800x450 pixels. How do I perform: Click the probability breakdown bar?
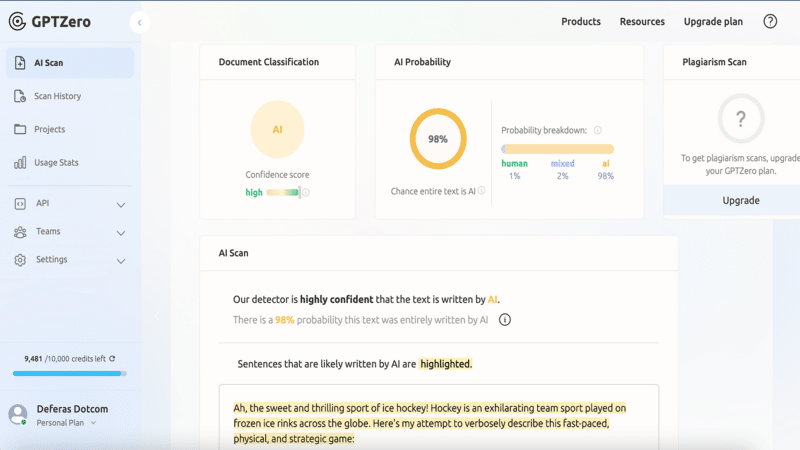tap(557, 149)
